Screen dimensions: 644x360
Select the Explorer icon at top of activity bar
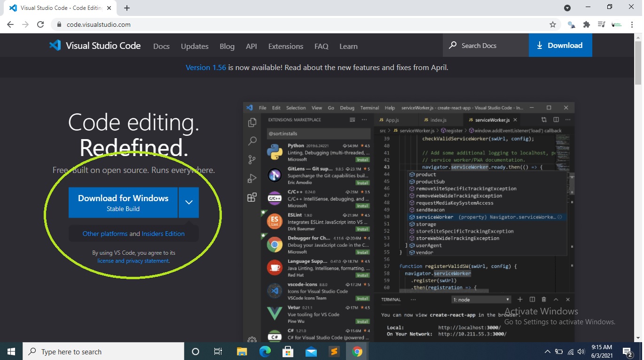click(251, 122)
